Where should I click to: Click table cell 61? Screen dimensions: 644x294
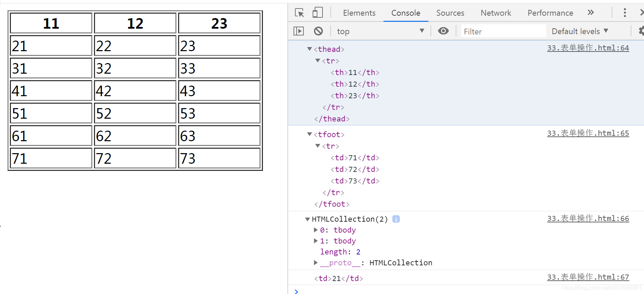tap(51, 136)
